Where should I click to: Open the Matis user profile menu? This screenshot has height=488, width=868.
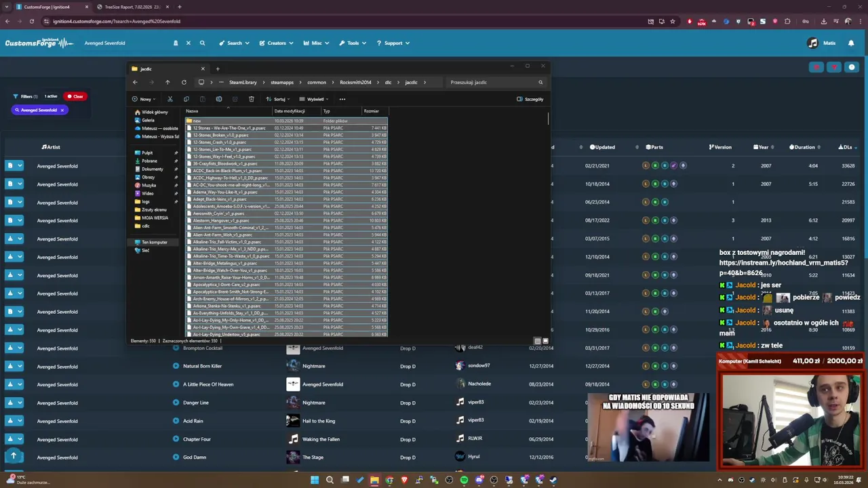(822, 43)
